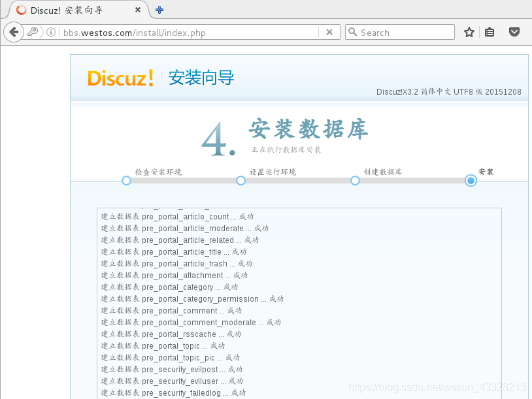Click log line pre_portal_article_count
The height and width of the screenshot is (399, 532).
[177, 217]
